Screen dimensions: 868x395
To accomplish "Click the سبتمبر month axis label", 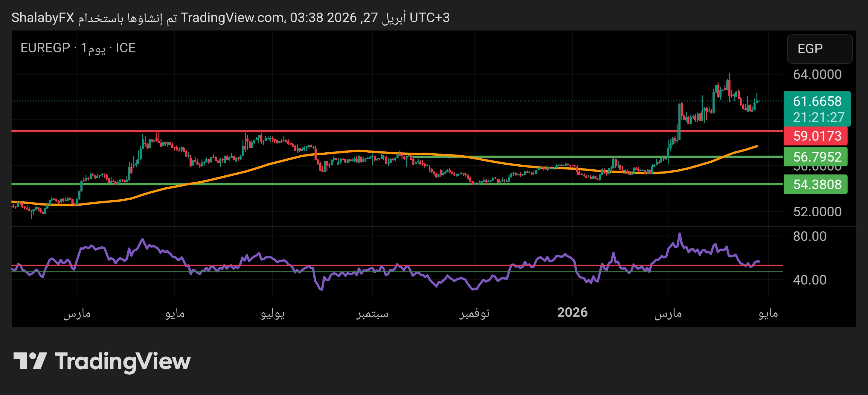I will (x=372, y=313).
